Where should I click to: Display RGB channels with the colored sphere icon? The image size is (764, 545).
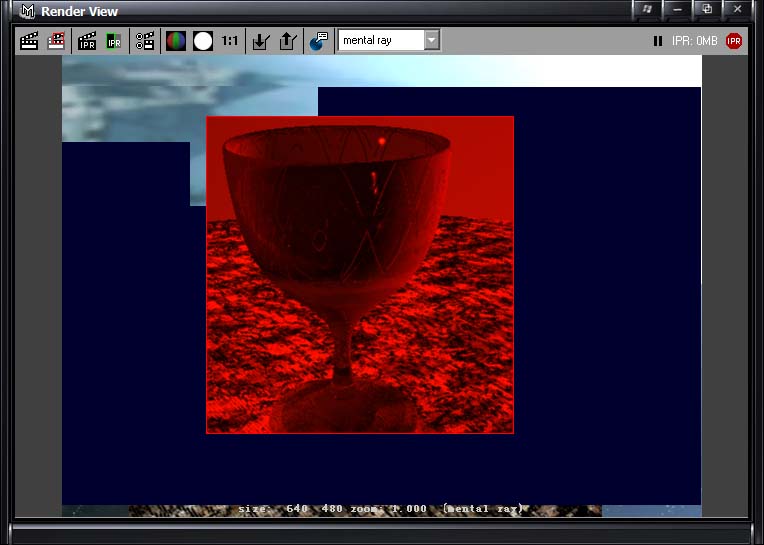coord(176,40)
